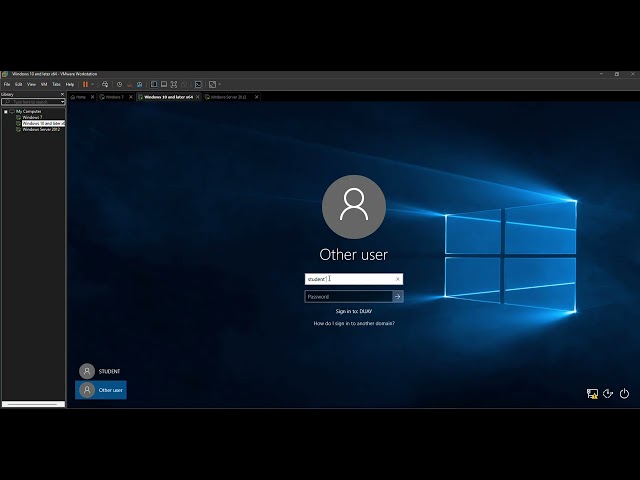
Task: Open the Library search filter dropdown
Action: click(62, 102)
